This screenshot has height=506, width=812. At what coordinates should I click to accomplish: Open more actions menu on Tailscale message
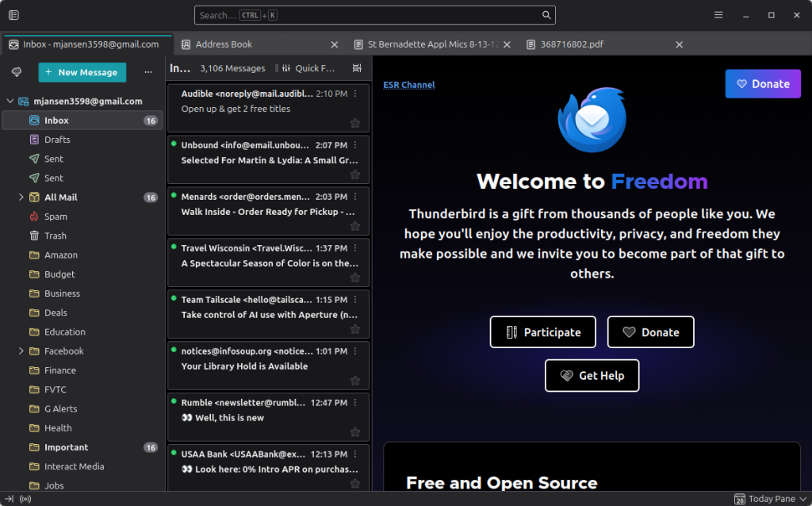(x=355, y=299)
